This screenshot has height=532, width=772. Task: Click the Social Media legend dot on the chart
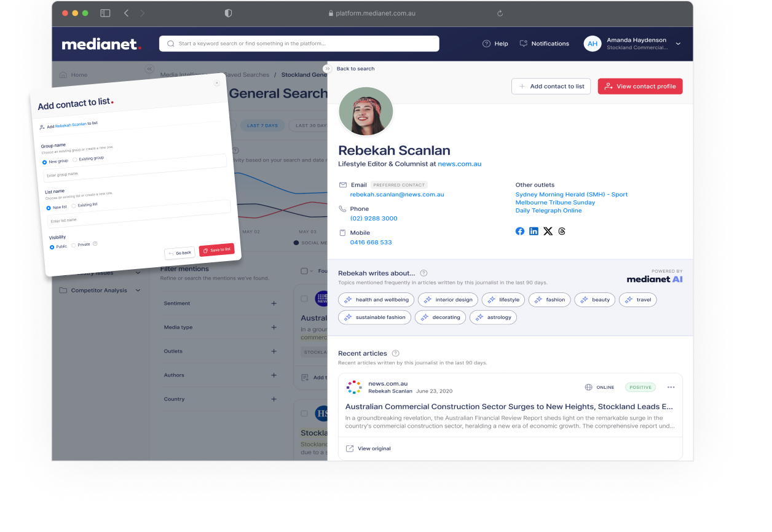[296, 242]
